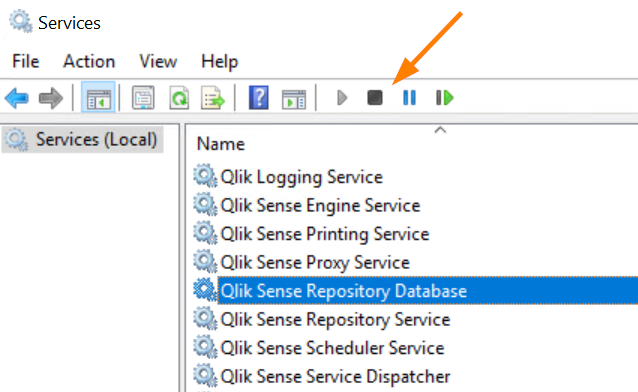The image size is (638, 392).
Task: Click gear icon beside Qlik Sense Printing Service
Action: tap(205, 233)
